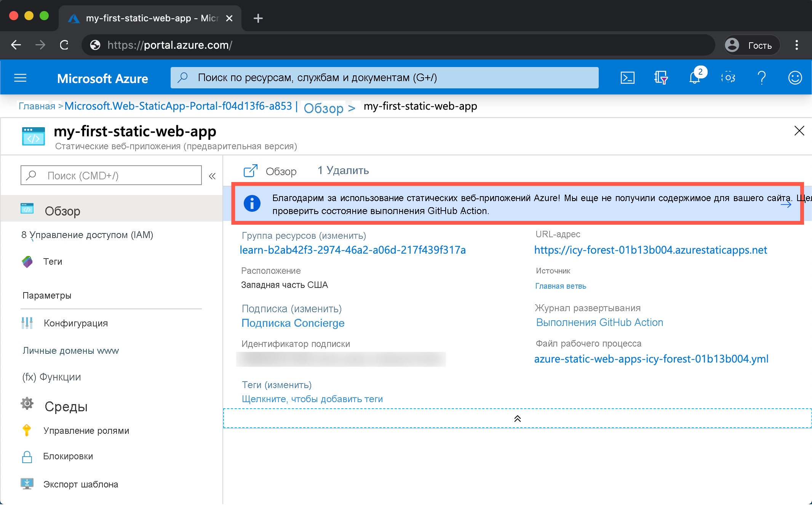Open Среды in the sidebar
The image size is (812, 505).
66,407
